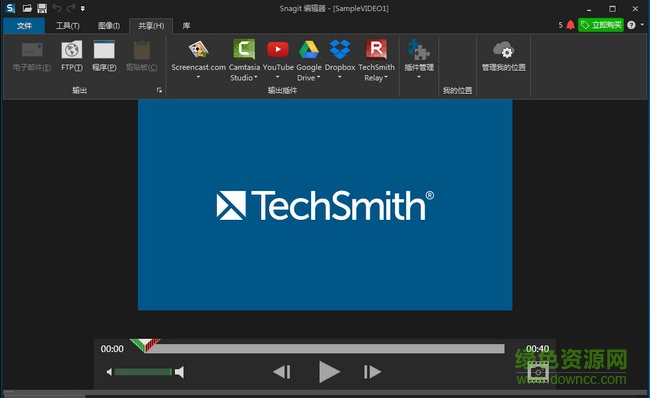The width and height of the screenshot is (650, 398).
Task: Adjust the green volume slider
Action: click(x=143, y=372)
